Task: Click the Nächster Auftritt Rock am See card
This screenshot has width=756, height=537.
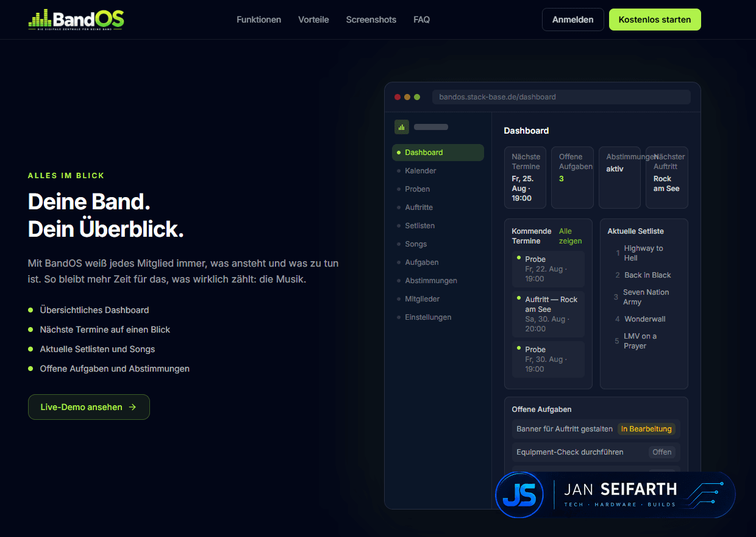Action: click(x=667, y=178)
